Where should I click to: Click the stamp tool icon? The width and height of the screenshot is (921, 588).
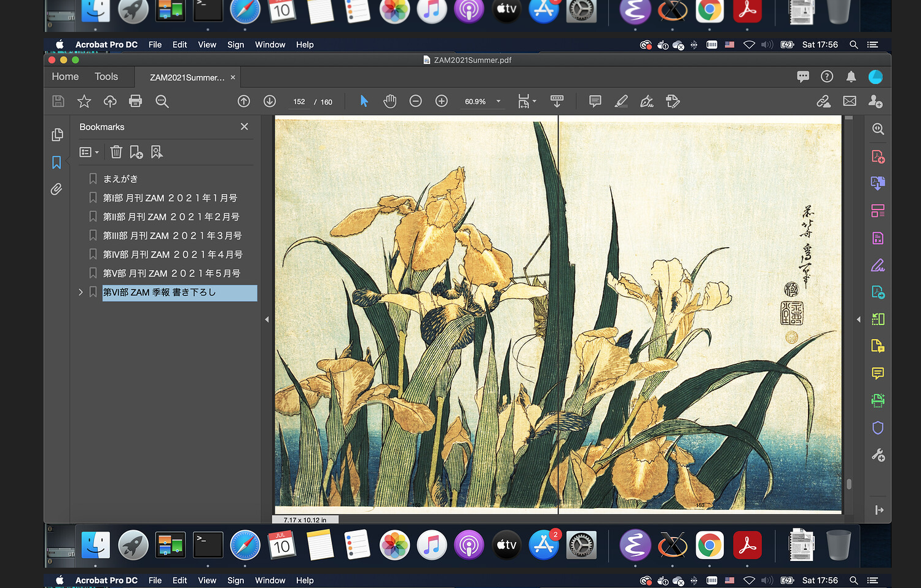coord(673,101)
